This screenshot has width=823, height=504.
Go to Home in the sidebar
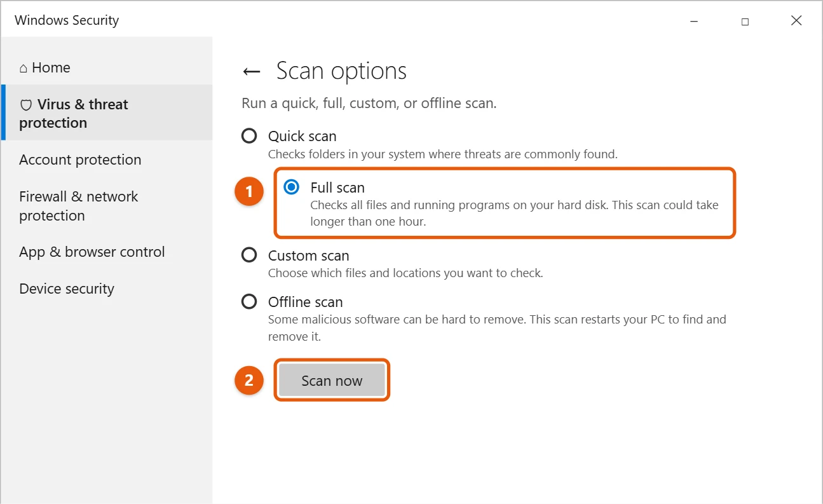click(44, 67)
